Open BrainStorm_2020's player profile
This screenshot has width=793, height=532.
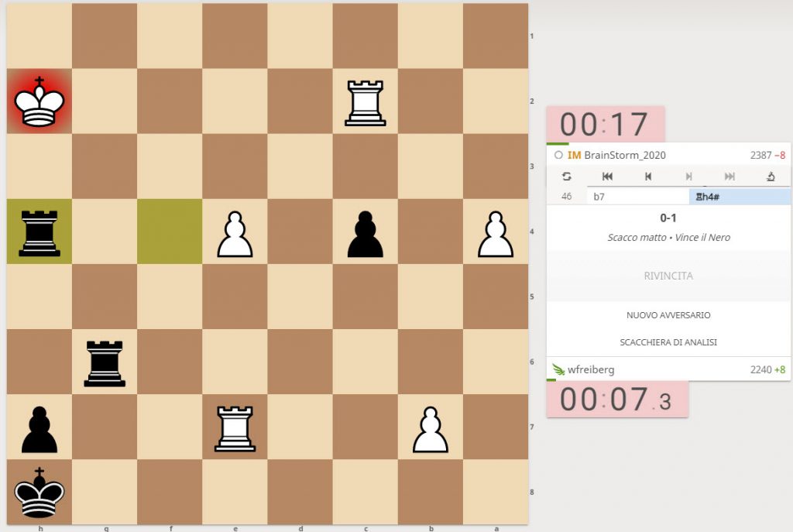(x=624, y=155)
